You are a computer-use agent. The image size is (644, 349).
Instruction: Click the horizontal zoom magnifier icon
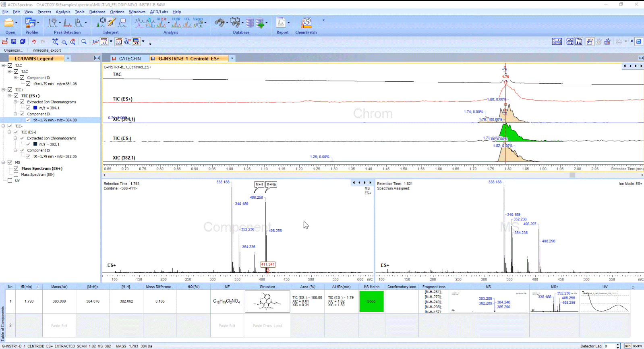pyautogui.click(x=55, y=42)
